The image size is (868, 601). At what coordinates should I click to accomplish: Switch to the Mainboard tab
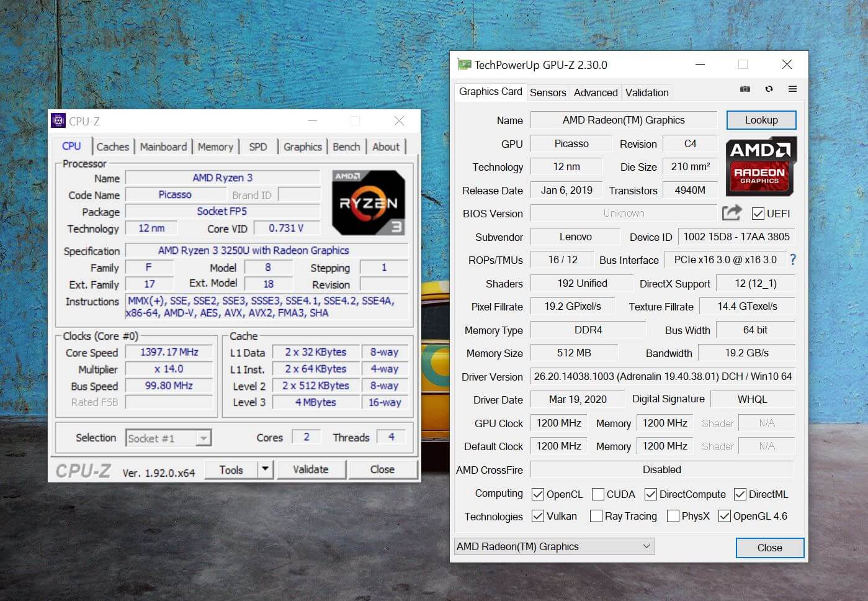click(x=163, y=147)
